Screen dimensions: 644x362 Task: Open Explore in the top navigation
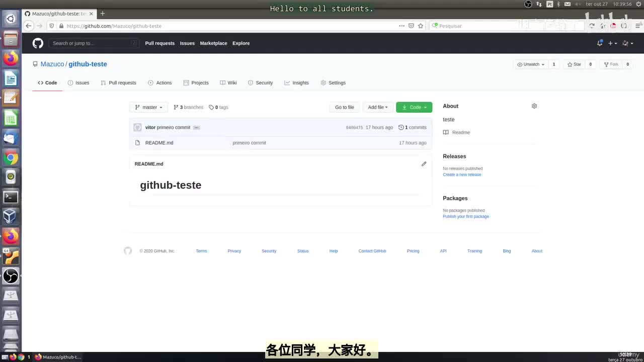[x=241, y=43]
